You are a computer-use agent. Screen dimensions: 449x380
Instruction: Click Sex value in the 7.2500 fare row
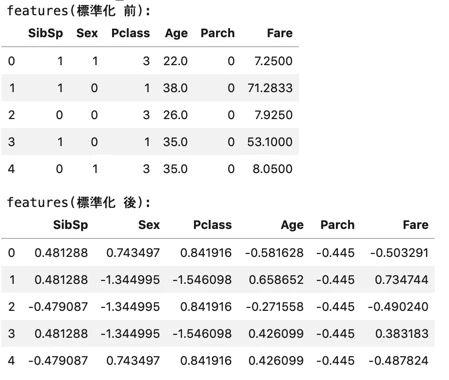pyautogui.click(x=95, y=61)
